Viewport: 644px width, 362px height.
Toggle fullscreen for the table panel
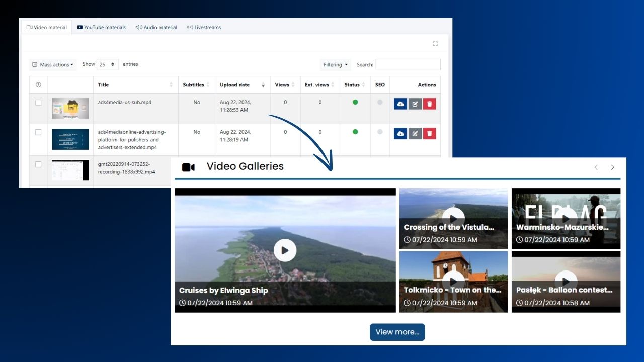click(435, 44)
